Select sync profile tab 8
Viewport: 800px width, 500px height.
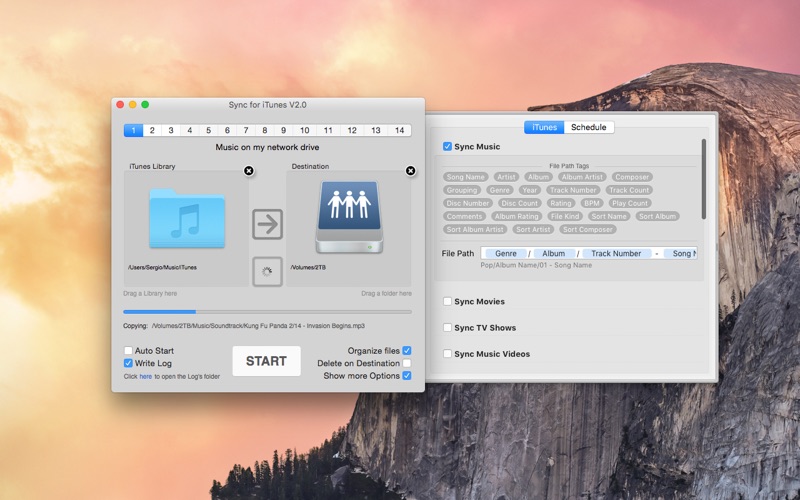click(x=265, y=130)
